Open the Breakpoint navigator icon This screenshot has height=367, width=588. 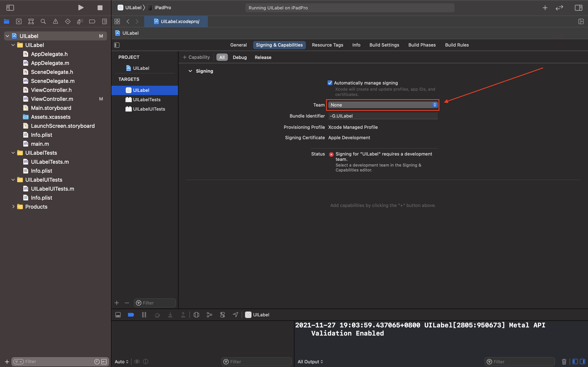coord(92,21)
